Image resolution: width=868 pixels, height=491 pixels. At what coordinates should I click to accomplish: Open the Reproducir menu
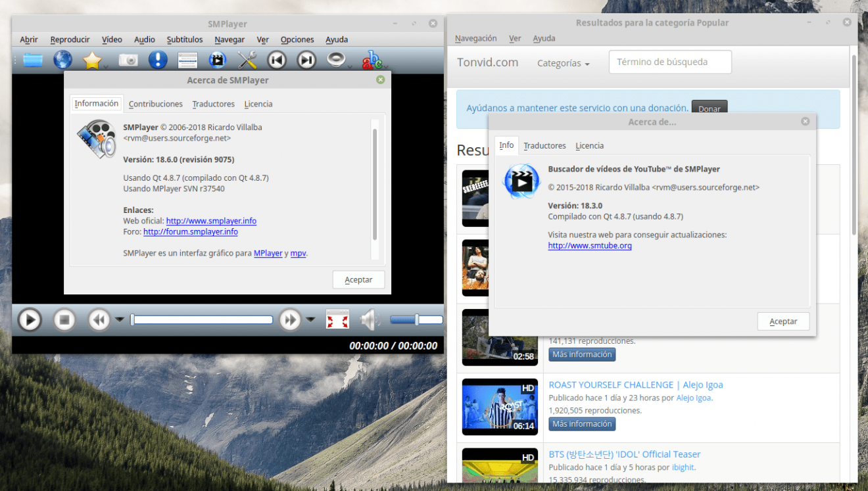pyautogui.click(x=70, y=39)
